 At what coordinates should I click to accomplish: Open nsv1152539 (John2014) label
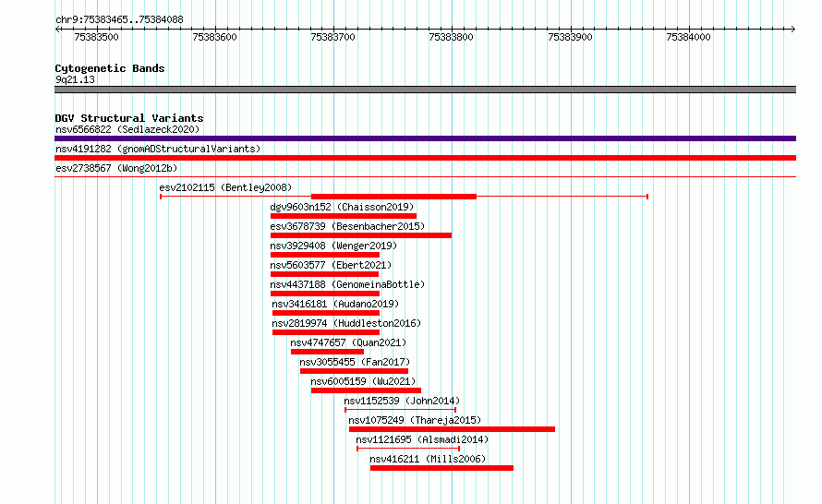pyautogui.click(x=402, y=401)
